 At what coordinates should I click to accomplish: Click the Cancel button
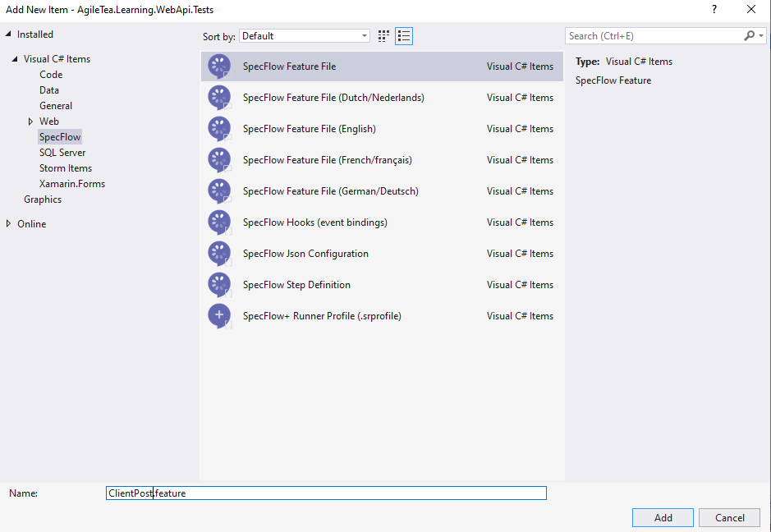click(x=730, y=518)
